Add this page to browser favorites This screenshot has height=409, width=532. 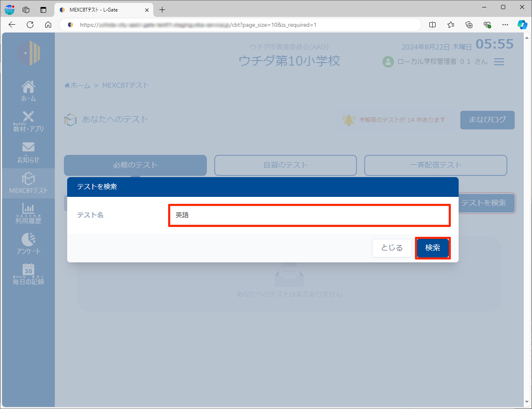[451, 25]
